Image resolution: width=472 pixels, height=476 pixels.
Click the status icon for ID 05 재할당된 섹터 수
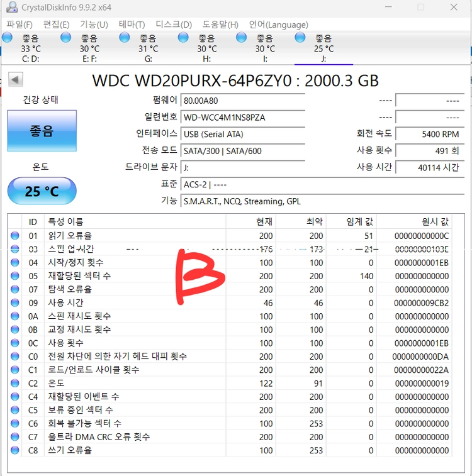point(14,275)
